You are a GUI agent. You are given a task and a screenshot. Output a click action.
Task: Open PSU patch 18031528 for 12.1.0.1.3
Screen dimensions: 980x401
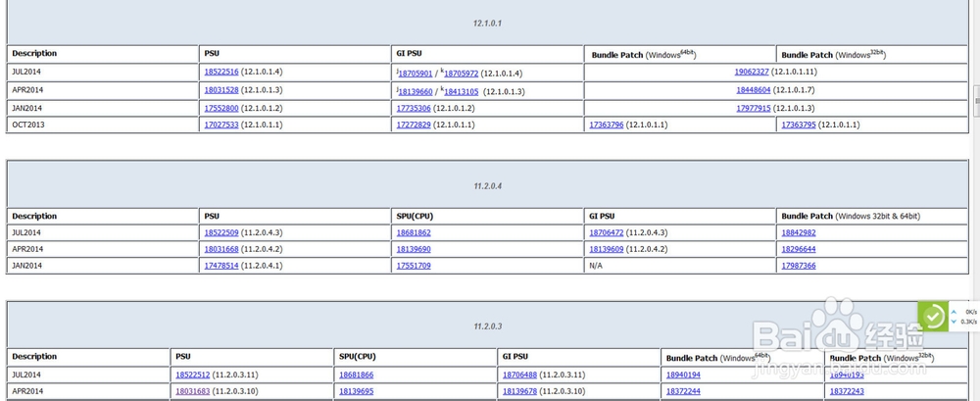(221, 90)
